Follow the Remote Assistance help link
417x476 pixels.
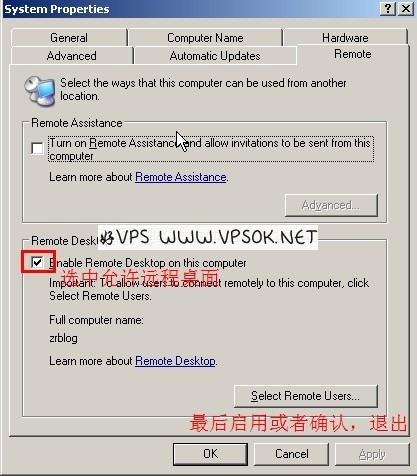pyautogui.click(x=181, y=177)
